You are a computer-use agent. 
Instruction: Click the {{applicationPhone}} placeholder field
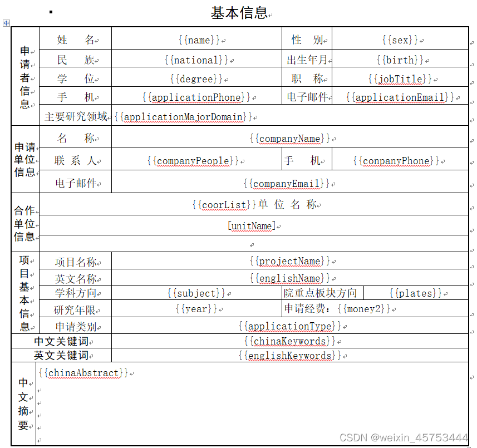tap(197, 97)
